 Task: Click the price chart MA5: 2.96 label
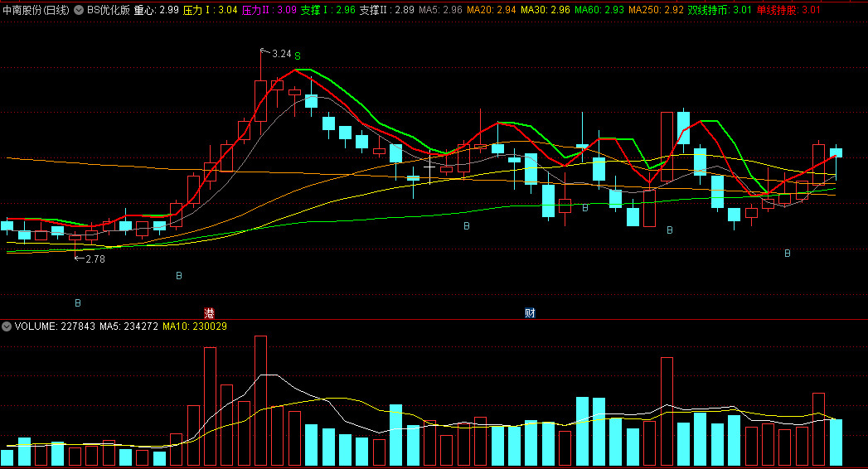pyautogui.click(x=441, y=10)
